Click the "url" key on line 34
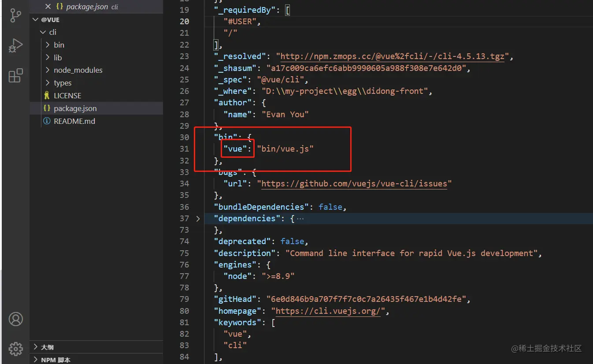Screen dimensions: 593x364 click(x=235, y=183)
